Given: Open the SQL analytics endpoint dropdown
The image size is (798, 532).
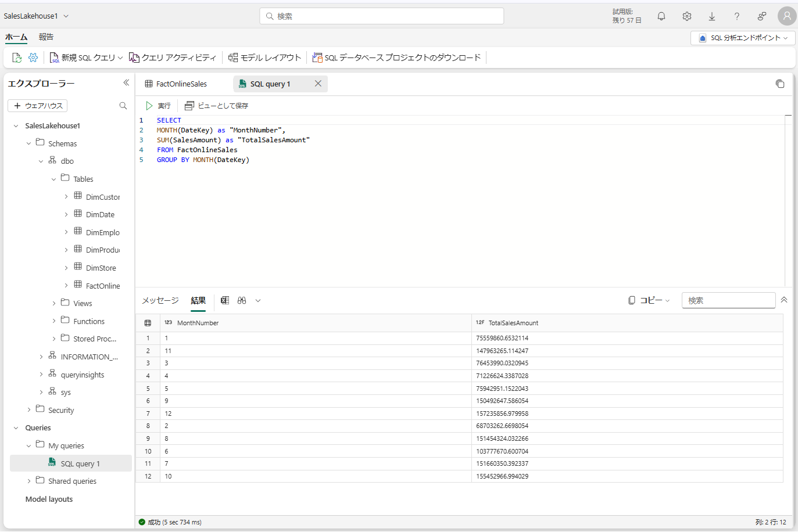Looking at the screenshot, I should pyautogui.click(x=743, y=38).
